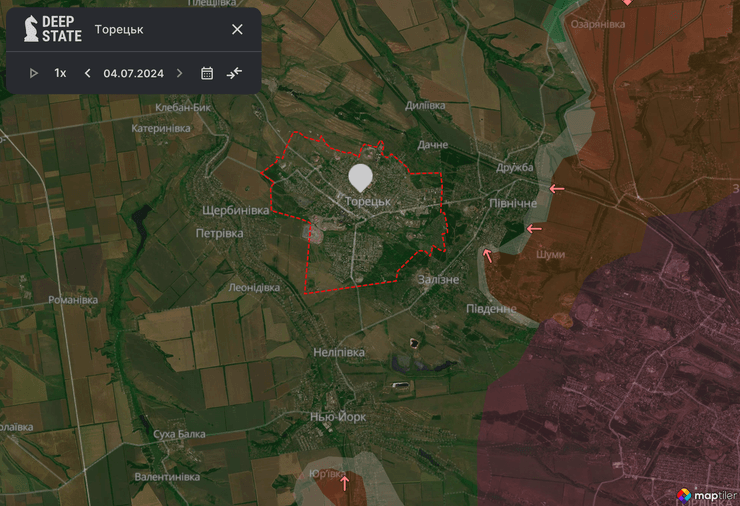The height and width of the screenshot is (506, 740).
Task: Click the gray location pin marker
Action: pyautogui.click(x=361, y=177)
